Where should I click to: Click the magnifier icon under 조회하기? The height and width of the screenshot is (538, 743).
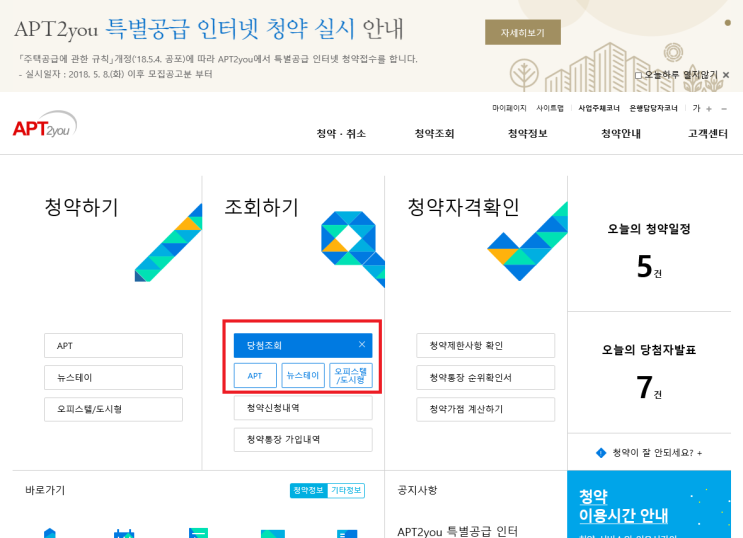353,249
